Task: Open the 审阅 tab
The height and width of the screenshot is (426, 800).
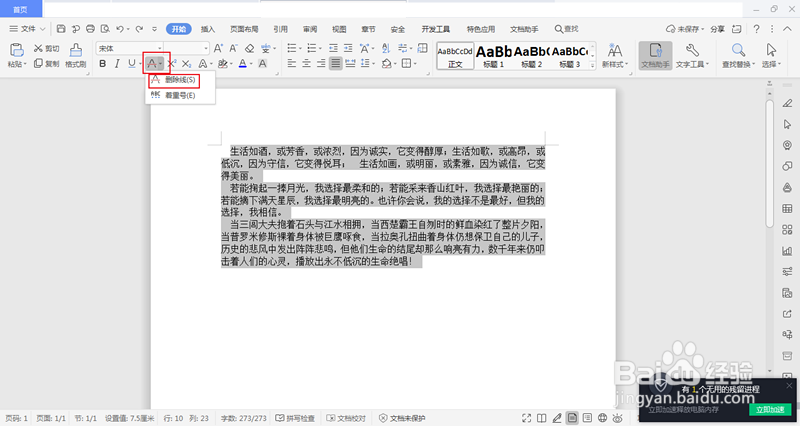Action: point(310,29)
